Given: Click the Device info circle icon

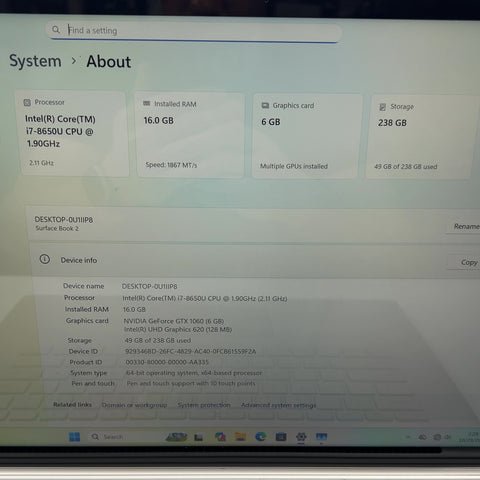Looking at the screenshot, I should (45, 259).
